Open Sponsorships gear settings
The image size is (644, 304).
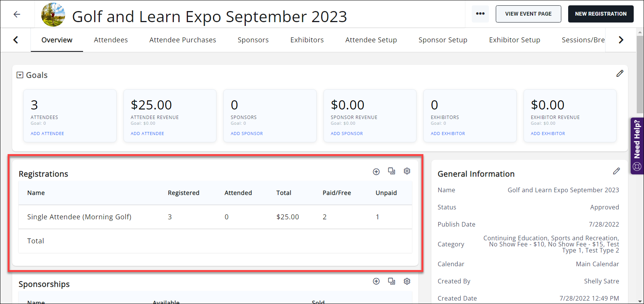pyautogui.click(x=407, y=281)
